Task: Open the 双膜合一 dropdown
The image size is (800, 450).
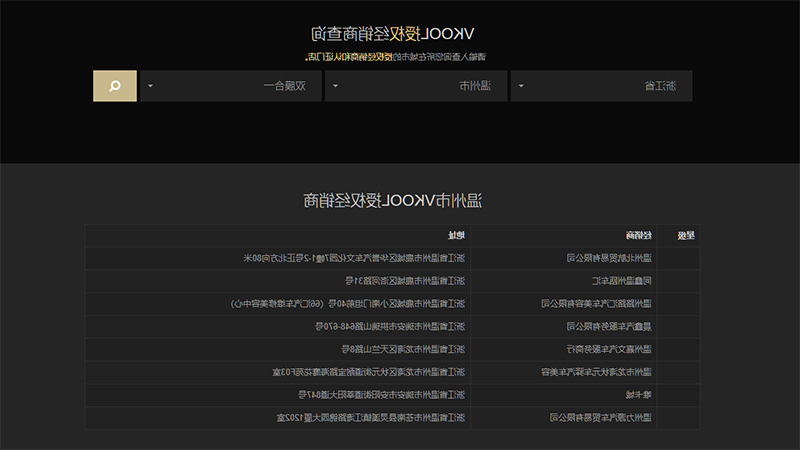Action: point(231,86)
